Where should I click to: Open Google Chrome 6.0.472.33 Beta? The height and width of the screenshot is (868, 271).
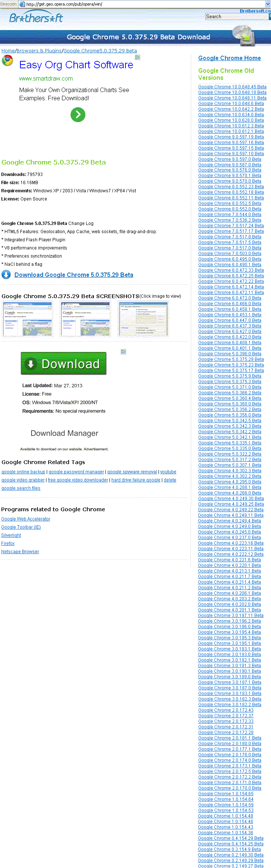pos(231,270)
